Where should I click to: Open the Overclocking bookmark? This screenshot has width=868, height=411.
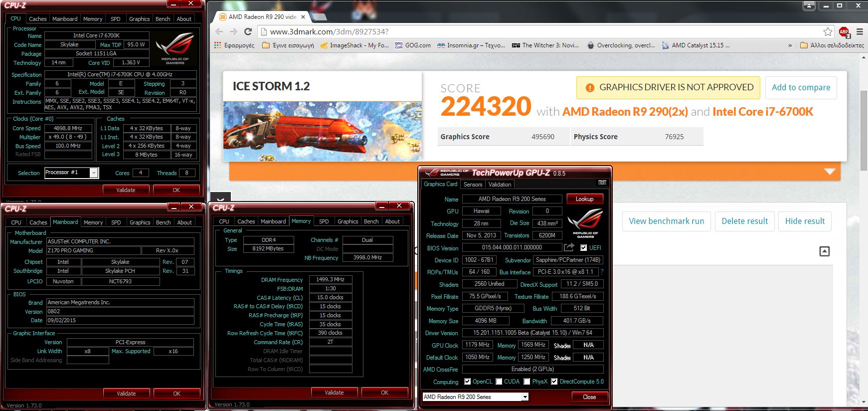click(621, 45)
